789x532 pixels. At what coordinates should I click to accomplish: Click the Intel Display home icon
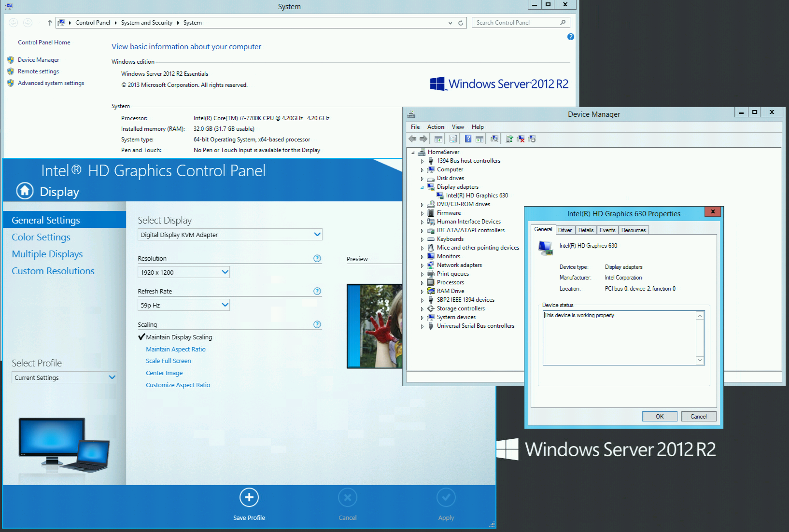pyautogui.click(x=25, y=191)
